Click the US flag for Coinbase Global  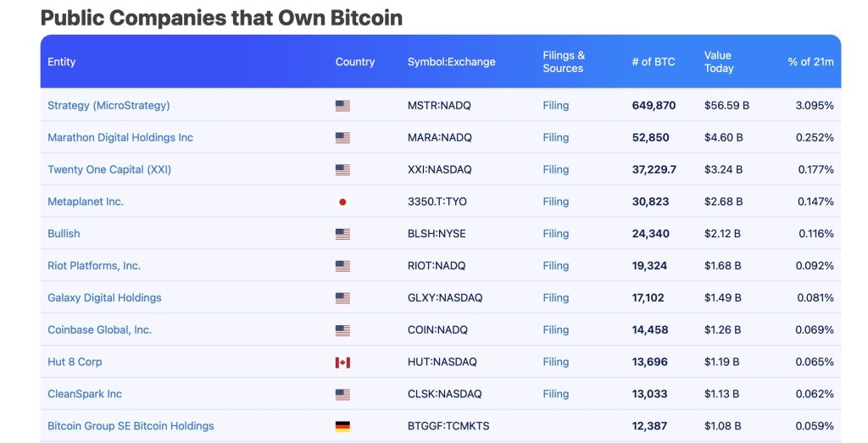342,330
